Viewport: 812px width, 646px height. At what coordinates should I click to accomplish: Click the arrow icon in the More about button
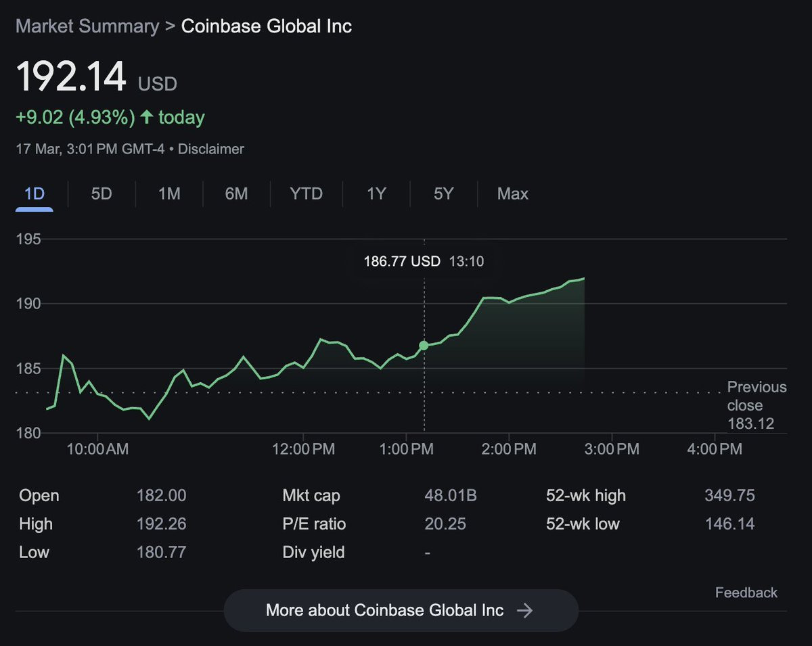pos(524,611)
